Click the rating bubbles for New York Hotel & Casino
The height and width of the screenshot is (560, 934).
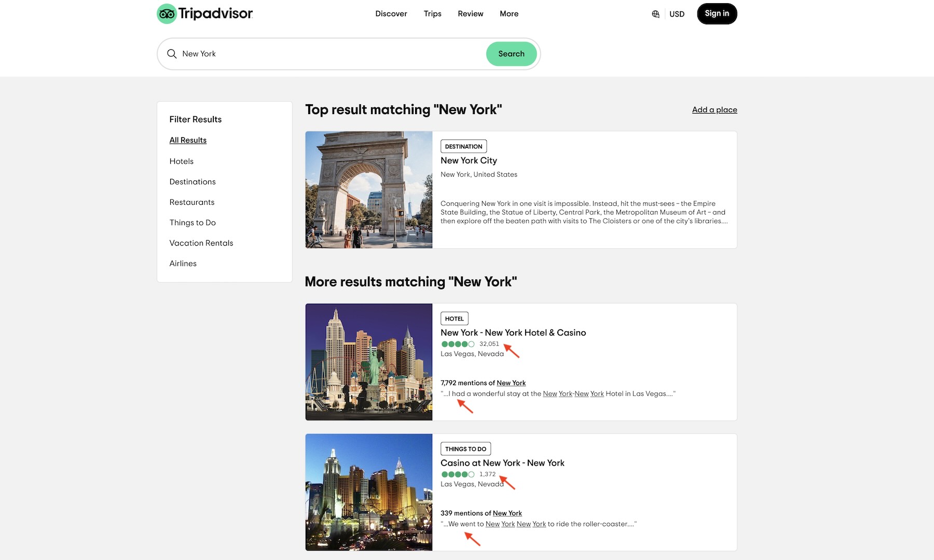[x=457, y=344]
